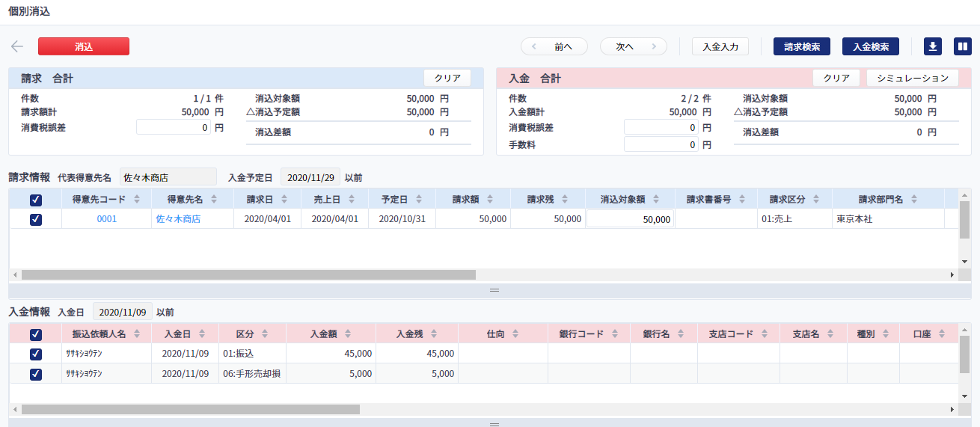980x427 pixels.
Task: Click horizontal scrollbar of 請求情報 table
Action: [248, 274]
